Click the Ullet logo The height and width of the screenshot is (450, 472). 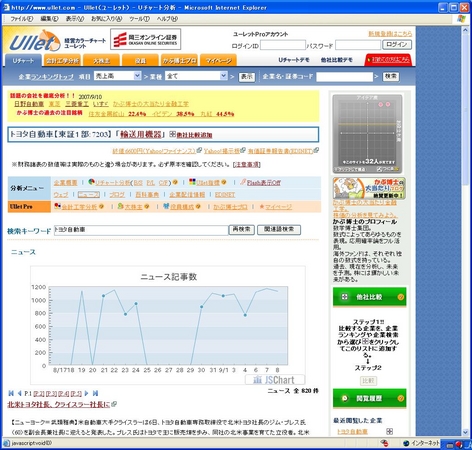[35, 41]
